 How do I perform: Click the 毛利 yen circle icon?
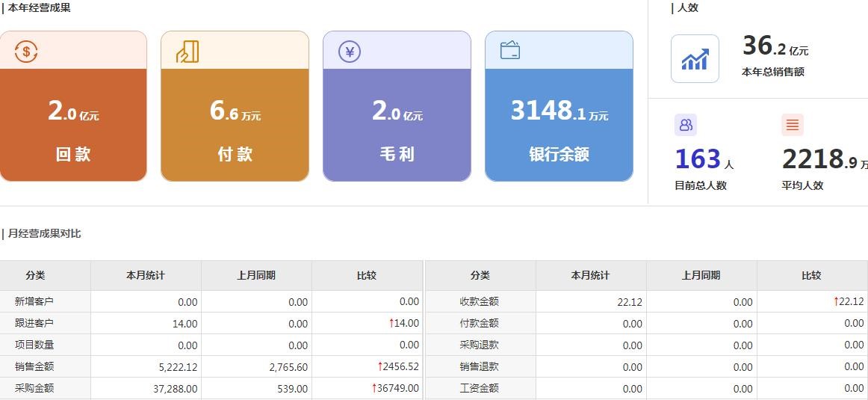click(x=350, y=52)
